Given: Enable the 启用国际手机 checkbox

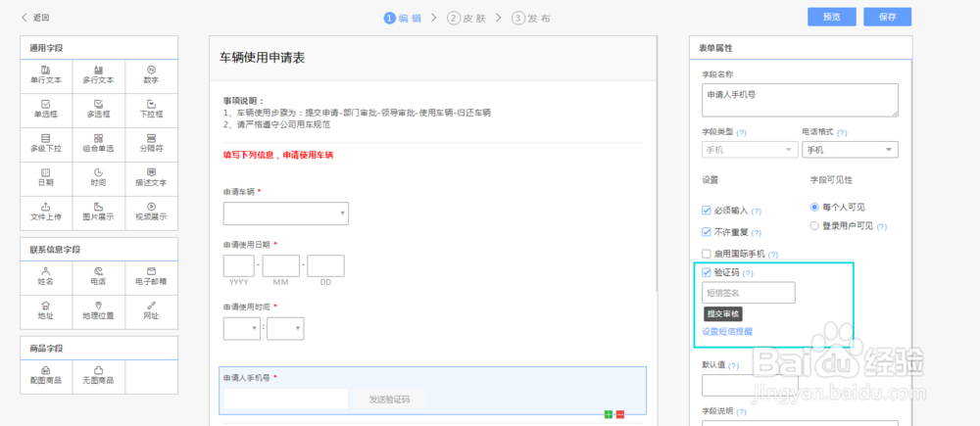Looking at the screenshot, I should 707,255.
